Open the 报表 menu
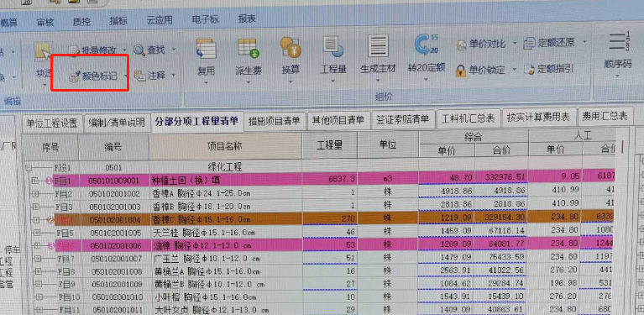644x315 pixels. coord(247,18)
